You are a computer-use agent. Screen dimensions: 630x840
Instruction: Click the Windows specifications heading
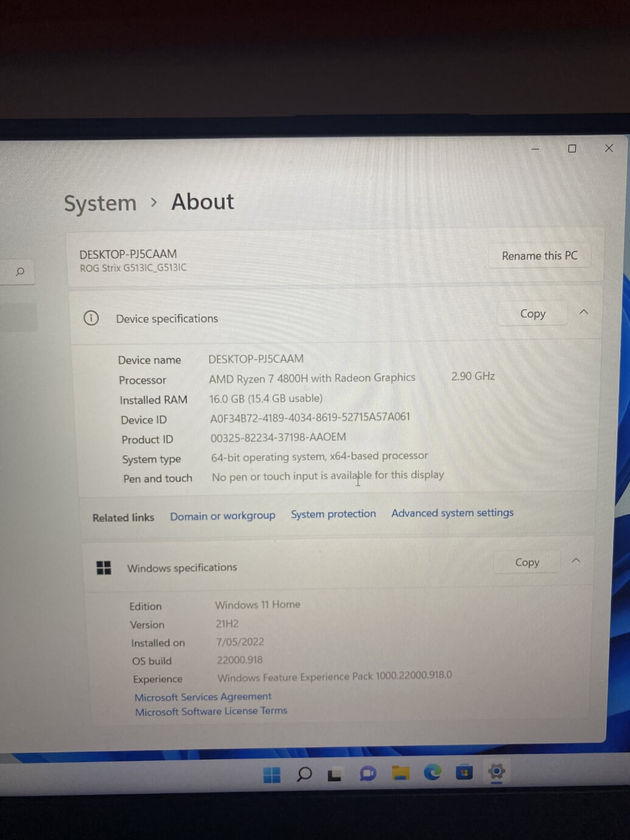point(181,568)
